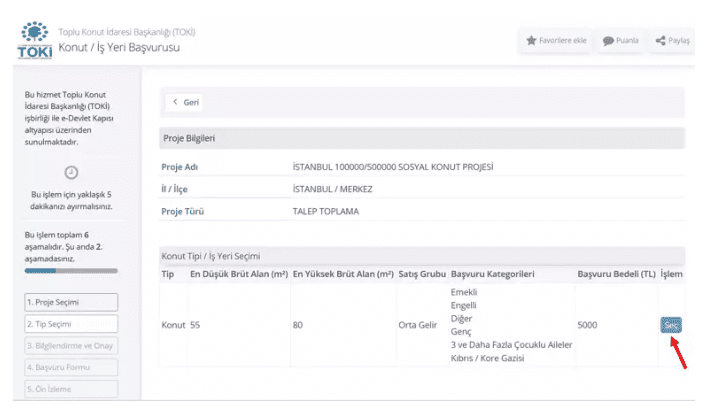Open step 1. Proje Seçimi
The width and height of the screenshot is (719, 418).
(x=71, y=302)
